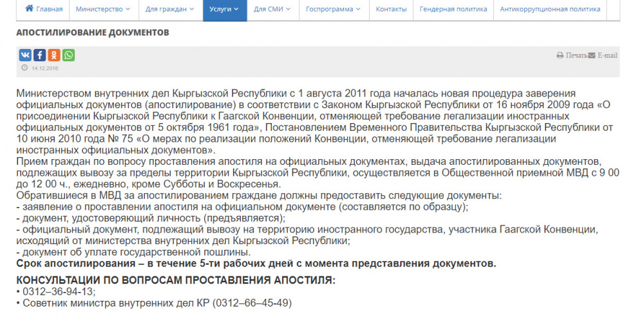Click the Печать text link

click(576, 55)
